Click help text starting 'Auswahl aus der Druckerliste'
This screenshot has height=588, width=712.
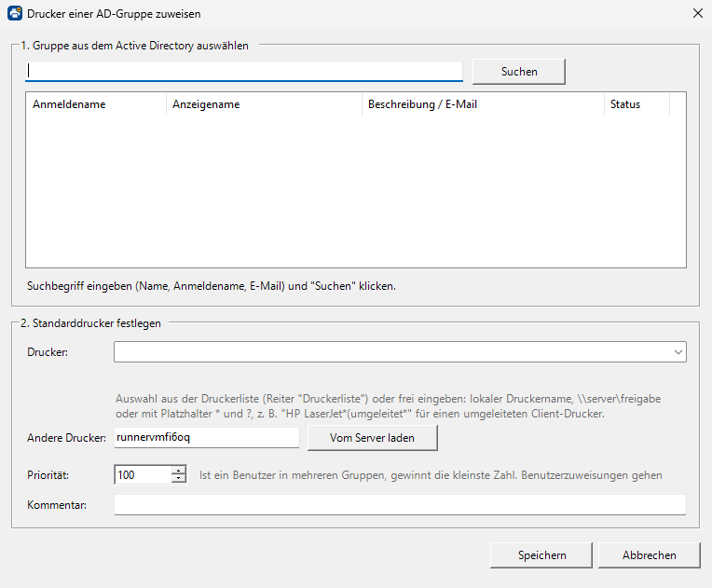(x=389, y=406)
